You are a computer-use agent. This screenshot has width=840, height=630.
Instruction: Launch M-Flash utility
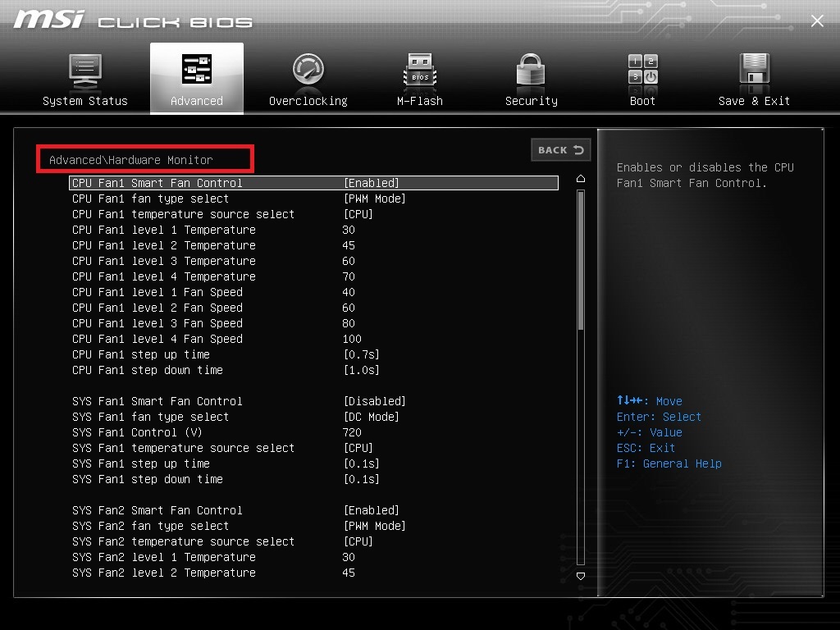click(x=419, y=76)
